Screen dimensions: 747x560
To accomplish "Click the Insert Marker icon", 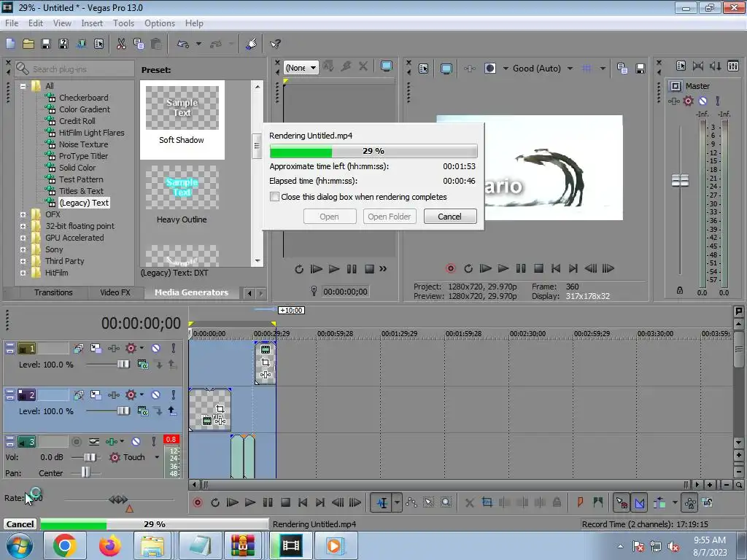I will [x=580, y=502].
